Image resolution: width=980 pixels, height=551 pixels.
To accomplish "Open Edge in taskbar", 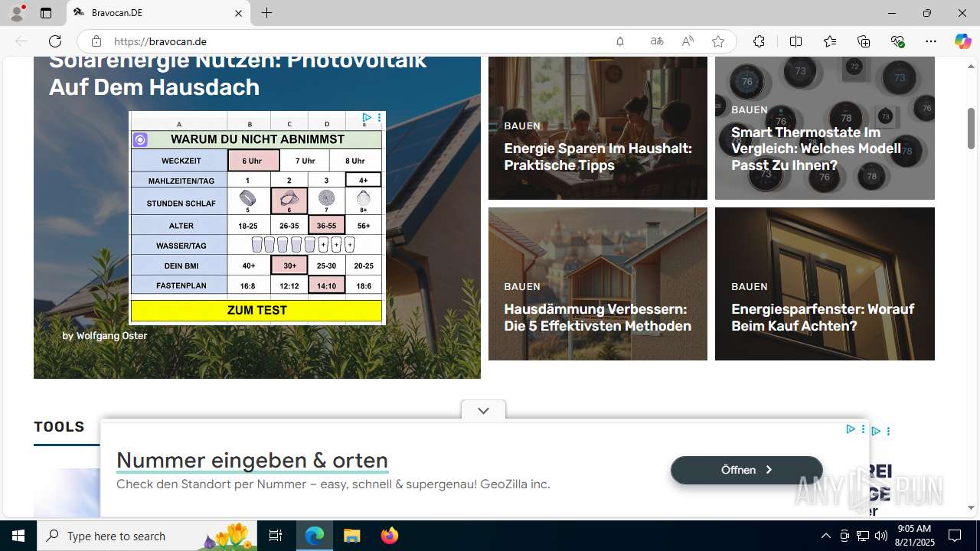I will pos(315,536).
